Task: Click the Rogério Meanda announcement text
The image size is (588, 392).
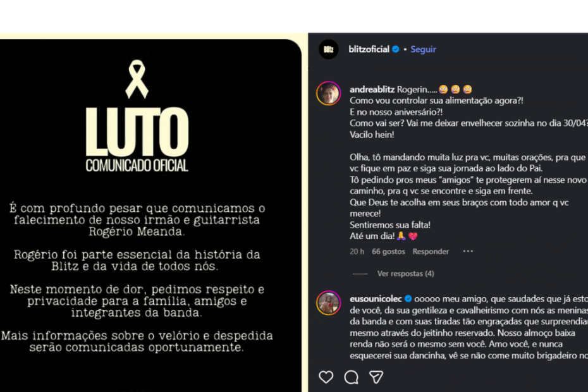Action: (137, 219)
